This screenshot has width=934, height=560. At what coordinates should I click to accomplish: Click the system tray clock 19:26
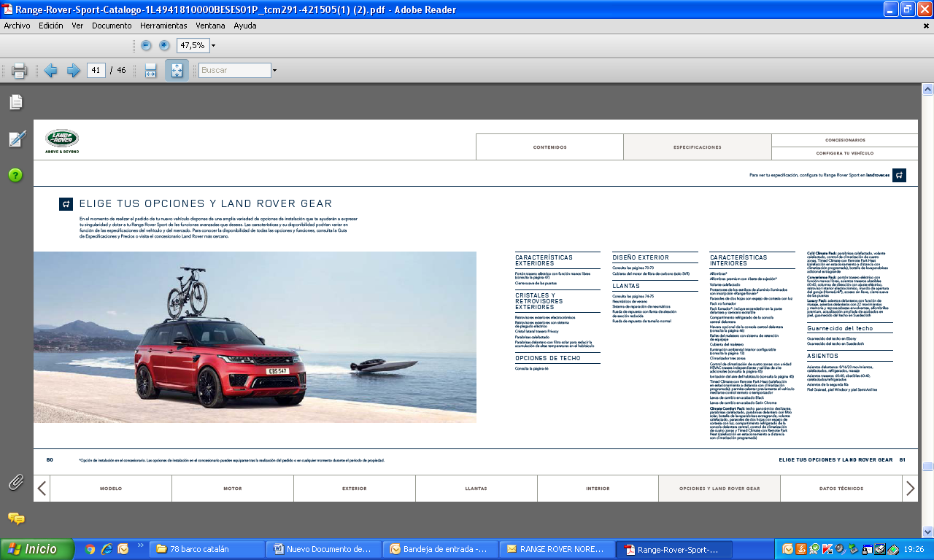(x=914, y=549)
